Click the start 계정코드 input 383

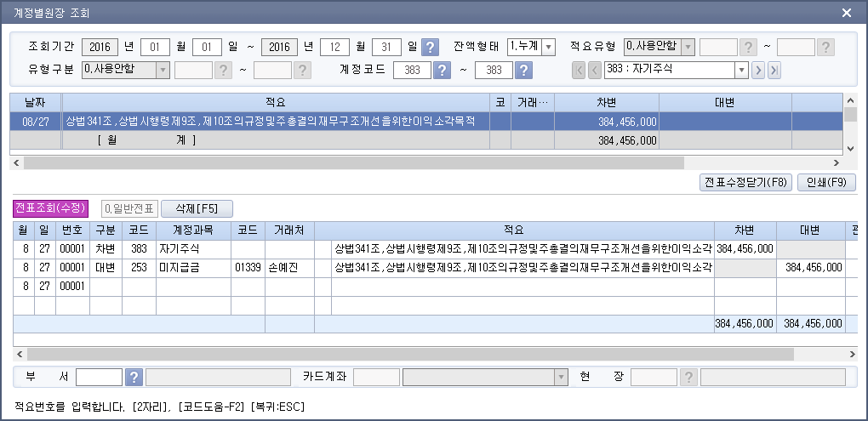pos(412,71)
